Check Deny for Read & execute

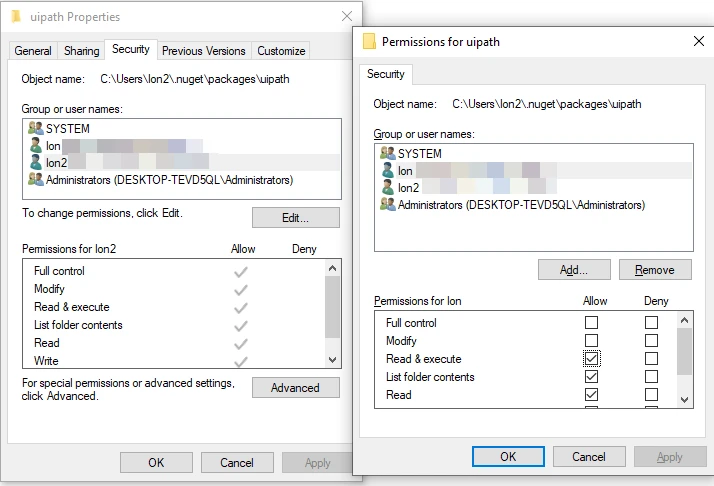click(x=651, y=358)
